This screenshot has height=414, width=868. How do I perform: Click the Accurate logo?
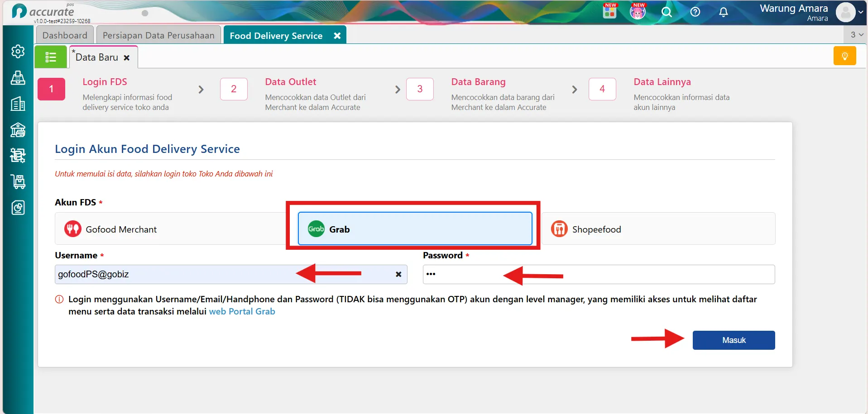(x=43, y=11)
